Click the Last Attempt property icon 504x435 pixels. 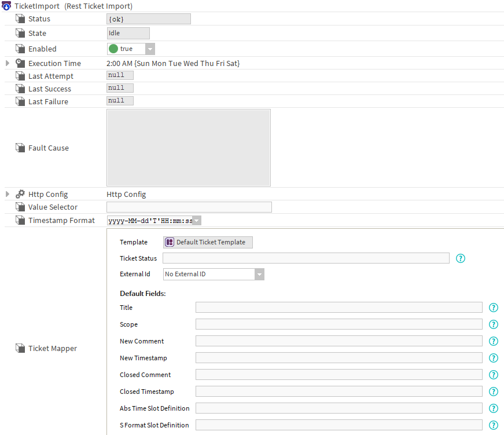pyautogui.click(x=20, y=76)
